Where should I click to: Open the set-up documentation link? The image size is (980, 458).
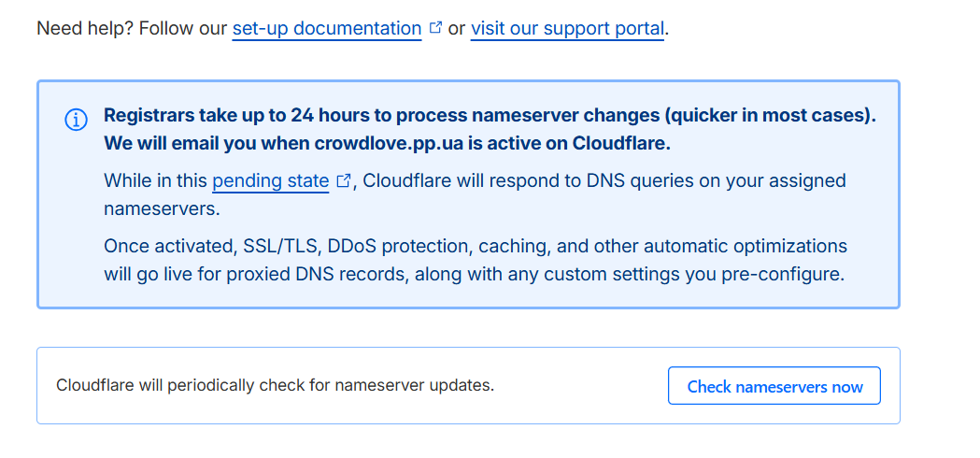click(x=327, y=28)
